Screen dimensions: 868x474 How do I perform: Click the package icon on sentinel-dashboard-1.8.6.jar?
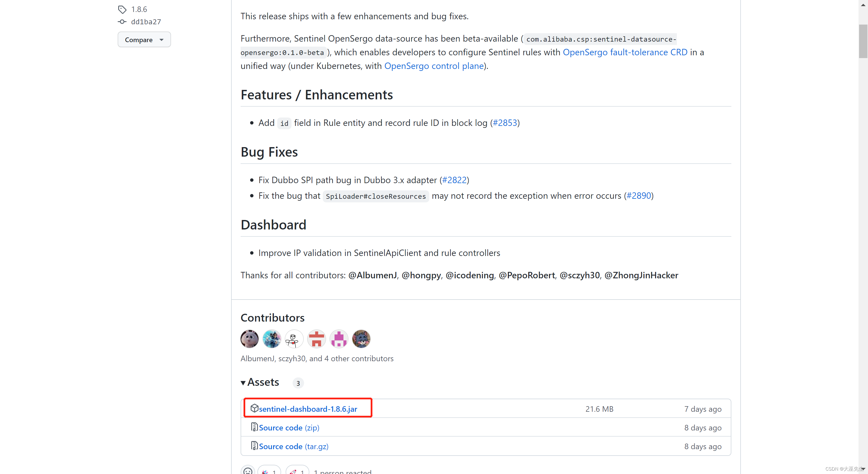coord(255,408)
